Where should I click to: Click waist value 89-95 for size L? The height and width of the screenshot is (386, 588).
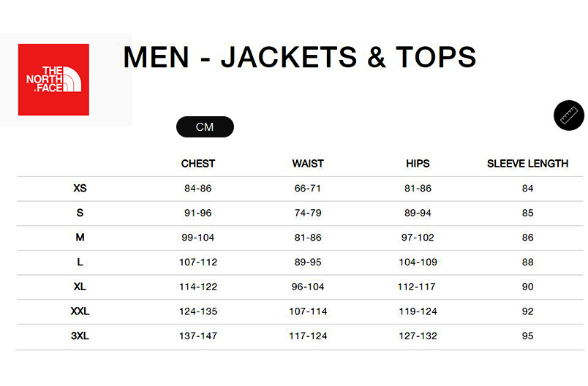pyautogui.click(x=308, y=262)
